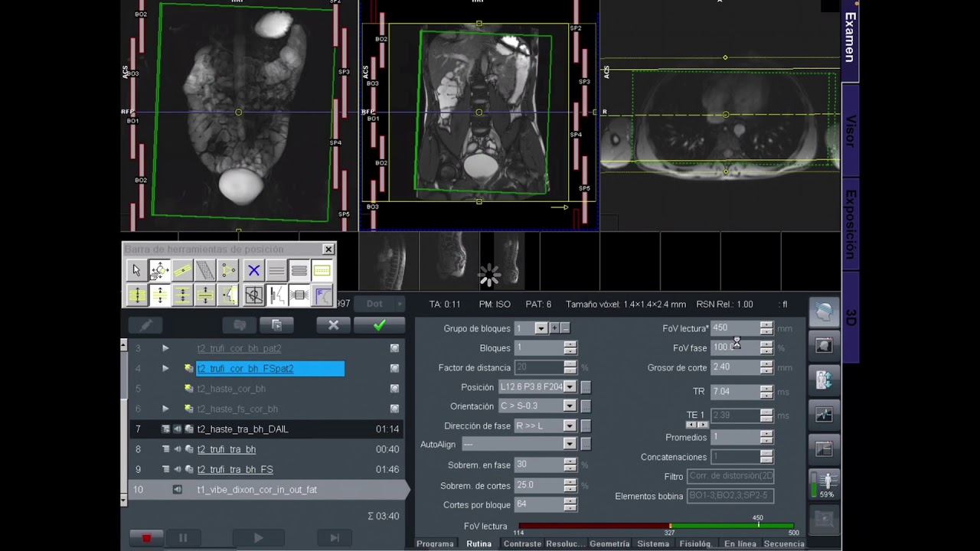Select the yellow head profile box icon
This screenshot has width=980, height=551.
tap(228, 295)
